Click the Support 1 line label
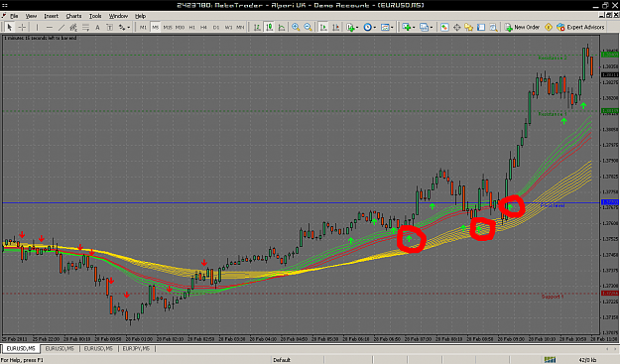The image size is (620, 364). coord(553,297)
